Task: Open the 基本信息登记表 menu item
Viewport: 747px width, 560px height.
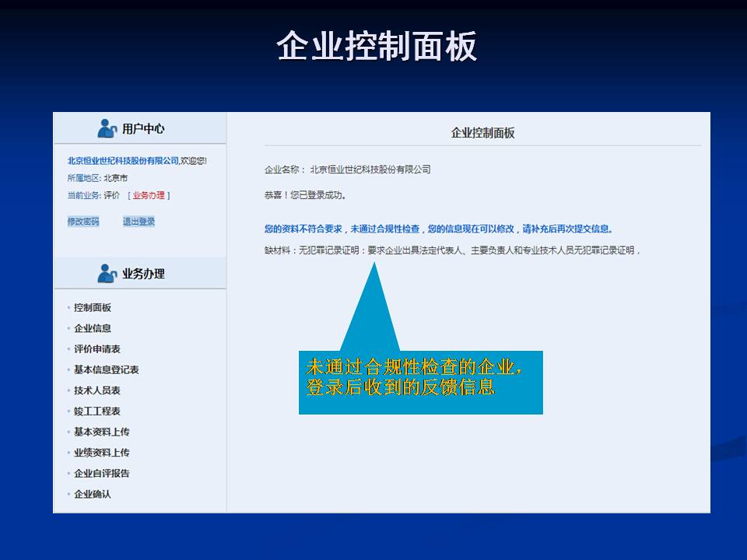Action: pos(107,369)
